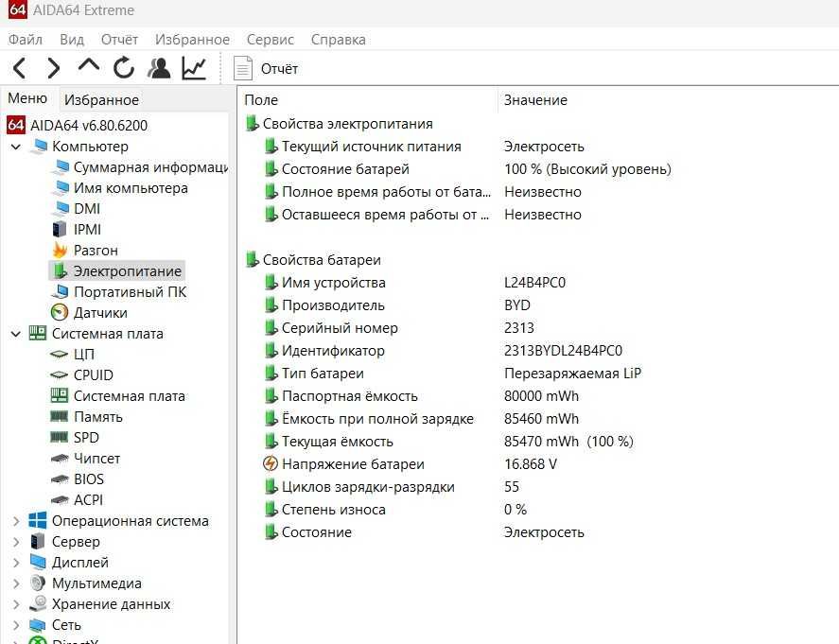
Task: Click the Отчёт report toolbar button
Action: (x=266, y=69)
